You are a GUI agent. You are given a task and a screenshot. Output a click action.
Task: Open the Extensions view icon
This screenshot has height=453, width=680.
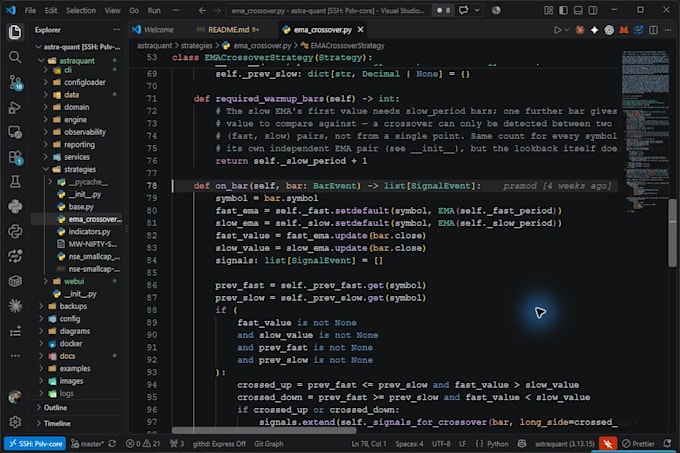click(x=16, y=157)
